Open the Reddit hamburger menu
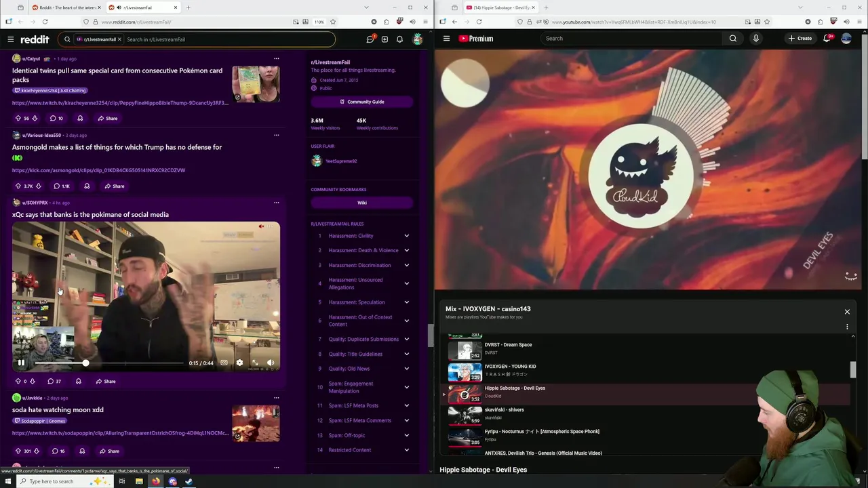The image size is (868, 488). tap(10, 39)
